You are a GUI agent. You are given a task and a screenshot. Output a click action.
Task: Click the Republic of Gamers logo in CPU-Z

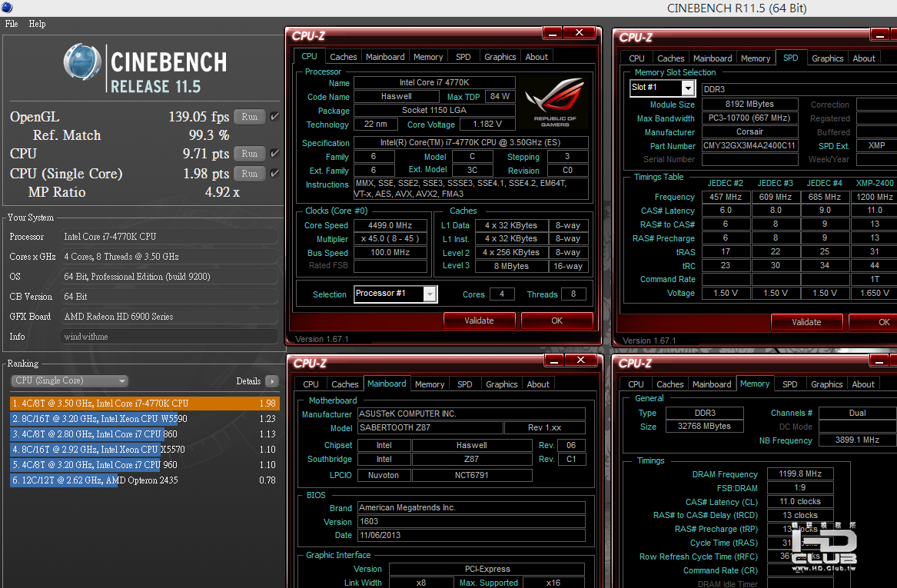coord(555,103)
